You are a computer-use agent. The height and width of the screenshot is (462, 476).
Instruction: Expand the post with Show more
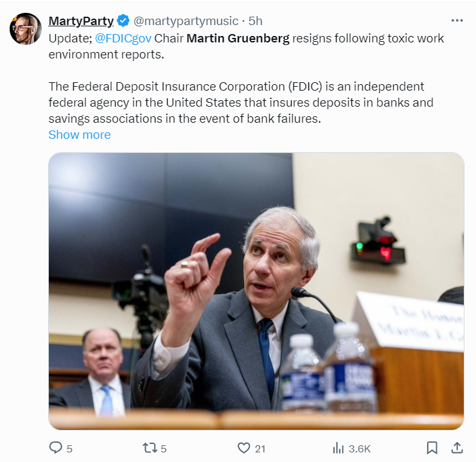pyautogui.click(x=80, y=134)
